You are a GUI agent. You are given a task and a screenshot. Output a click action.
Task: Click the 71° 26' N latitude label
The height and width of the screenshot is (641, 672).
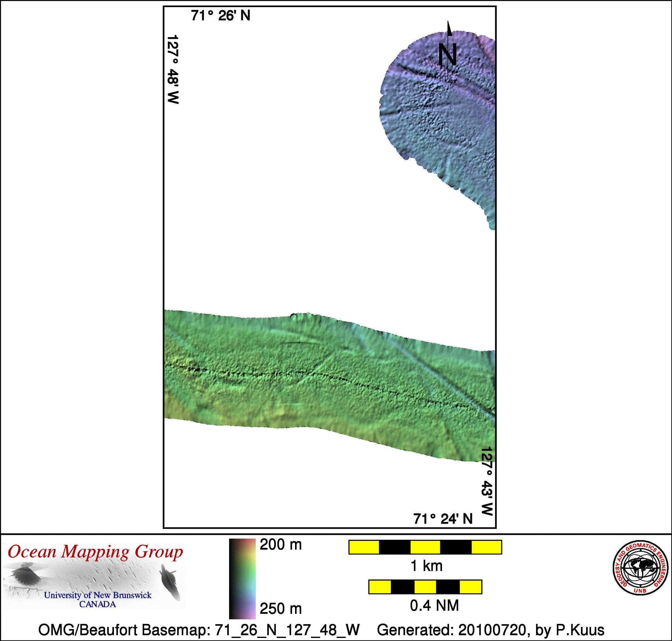(221, 16)
